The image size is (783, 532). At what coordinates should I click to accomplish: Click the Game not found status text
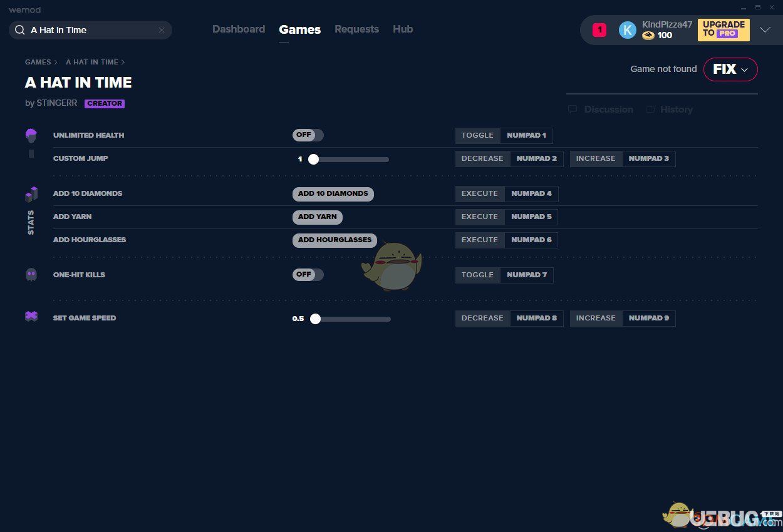(663, 69)
